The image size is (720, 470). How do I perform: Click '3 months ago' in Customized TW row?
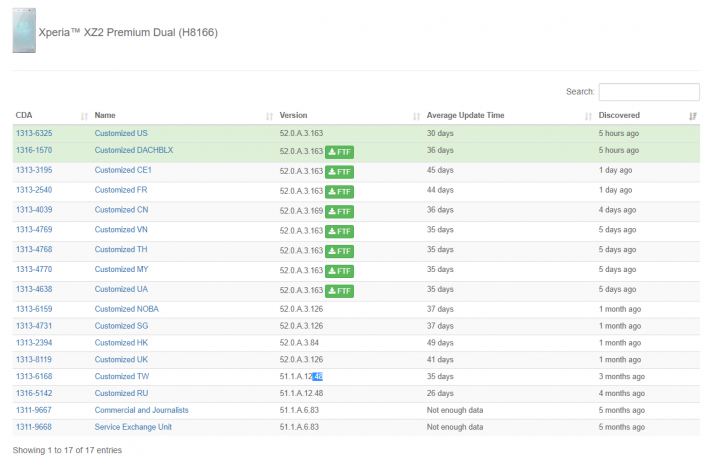(x=622, y=376)
